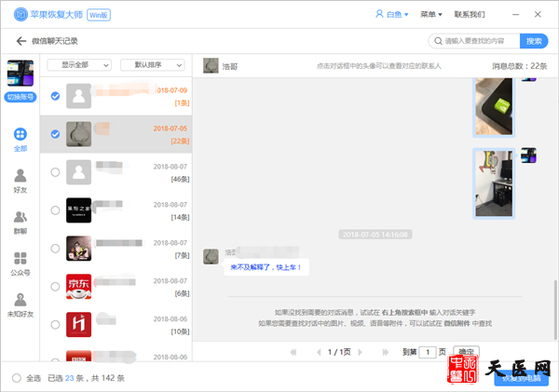Select the conversation with 46条 messages
559x392 pixels.
(x=55, y=171)
